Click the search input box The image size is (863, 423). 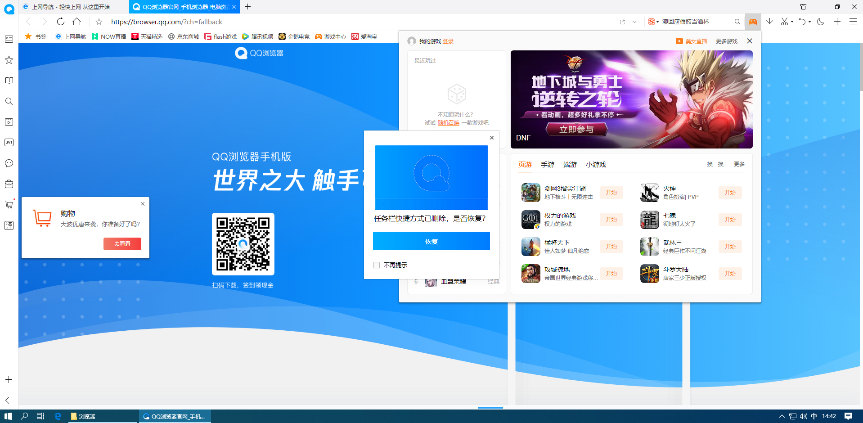[697, 21]
